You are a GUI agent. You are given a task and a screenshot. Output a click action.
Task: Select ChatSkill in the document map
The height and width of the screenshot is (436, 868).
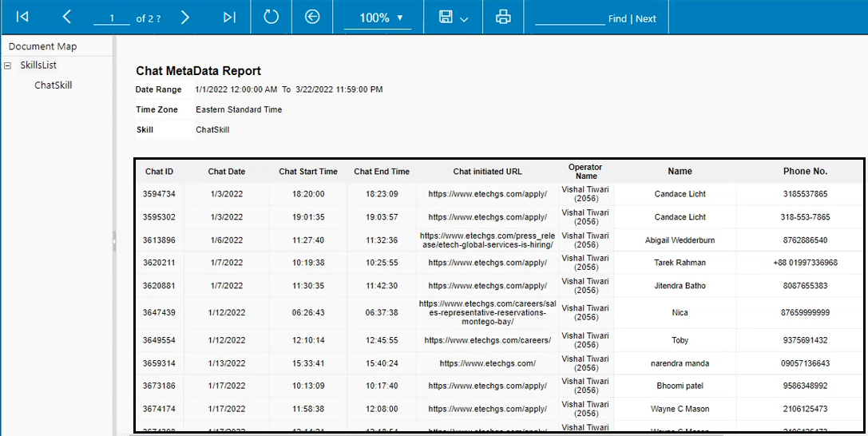tap(54, 85)
